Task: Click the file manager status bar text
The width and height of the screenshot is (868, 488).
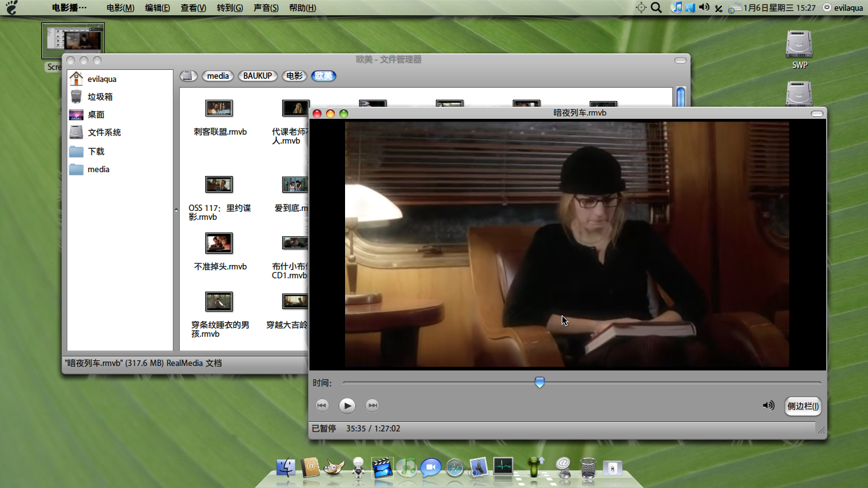Action: tap(144, 363)
